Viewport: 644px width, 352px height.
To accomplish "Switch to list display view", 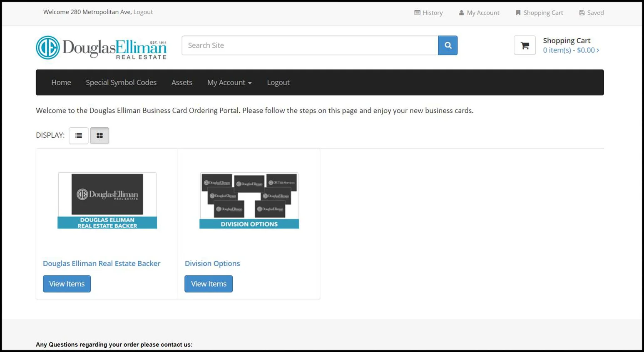I will point(79,136).
